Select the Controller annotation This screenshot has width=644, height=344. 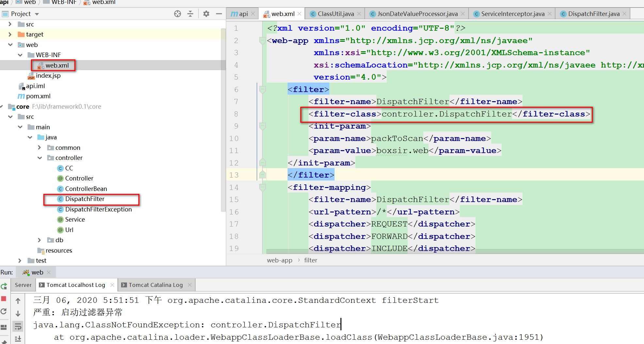coord(75,178)
